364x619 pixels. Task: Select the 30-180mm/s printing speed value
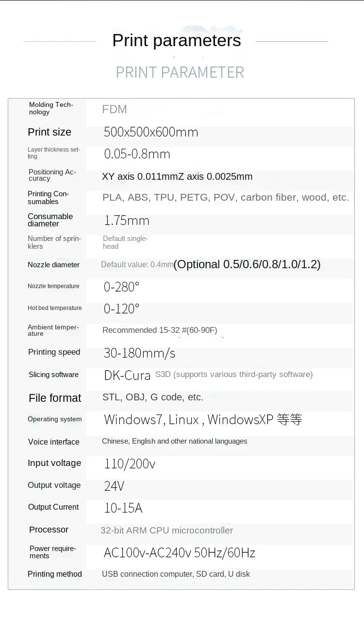(139, 353)
